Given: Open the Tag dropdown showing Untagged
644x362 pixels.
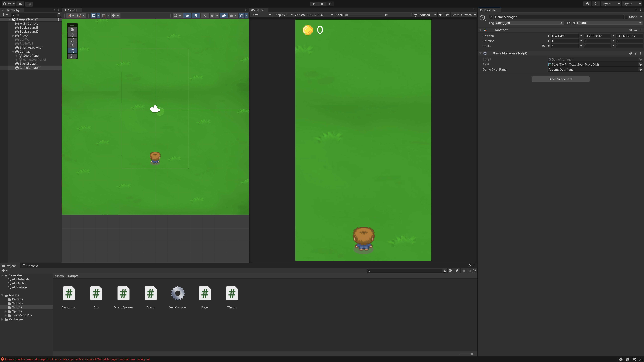Looking at the screenshot, I should pyautogui.click(x=529, y=23).
